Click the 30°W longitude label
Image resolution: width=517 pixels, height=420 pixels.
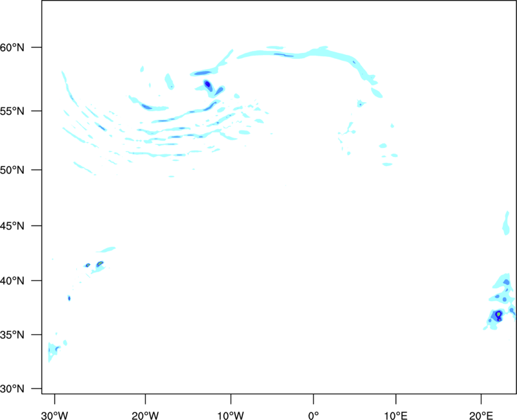(x=55, y=415)
